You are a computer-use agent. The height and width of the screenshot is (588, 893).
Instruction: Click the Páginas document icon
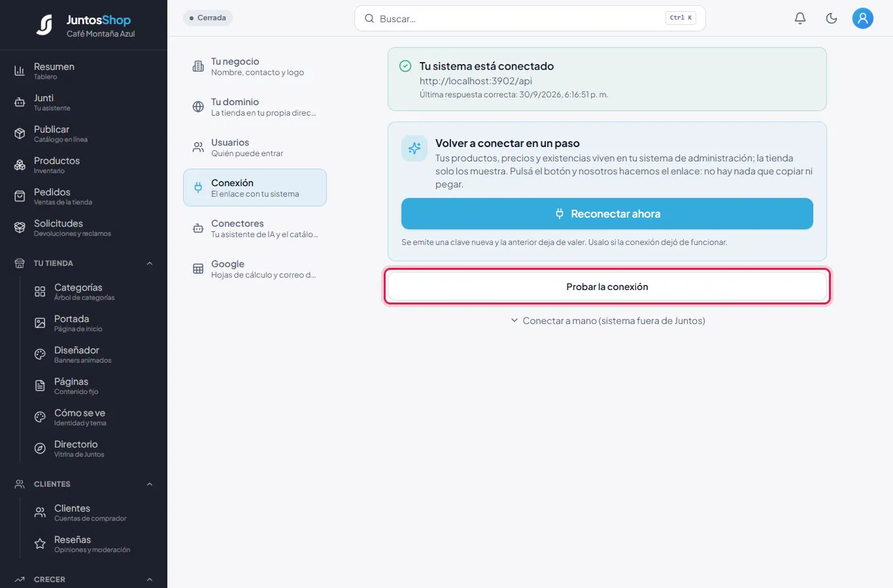click(40, 385)
